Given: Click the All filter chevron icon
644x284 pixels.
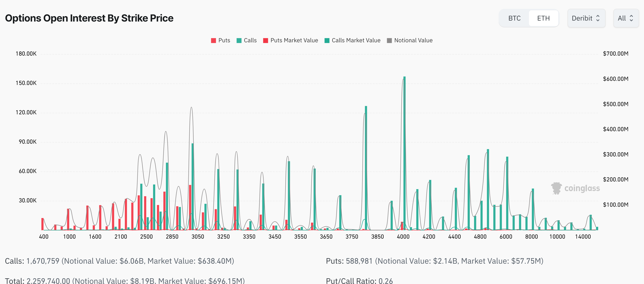Looking at the screenshot, I should coord(632,18).
